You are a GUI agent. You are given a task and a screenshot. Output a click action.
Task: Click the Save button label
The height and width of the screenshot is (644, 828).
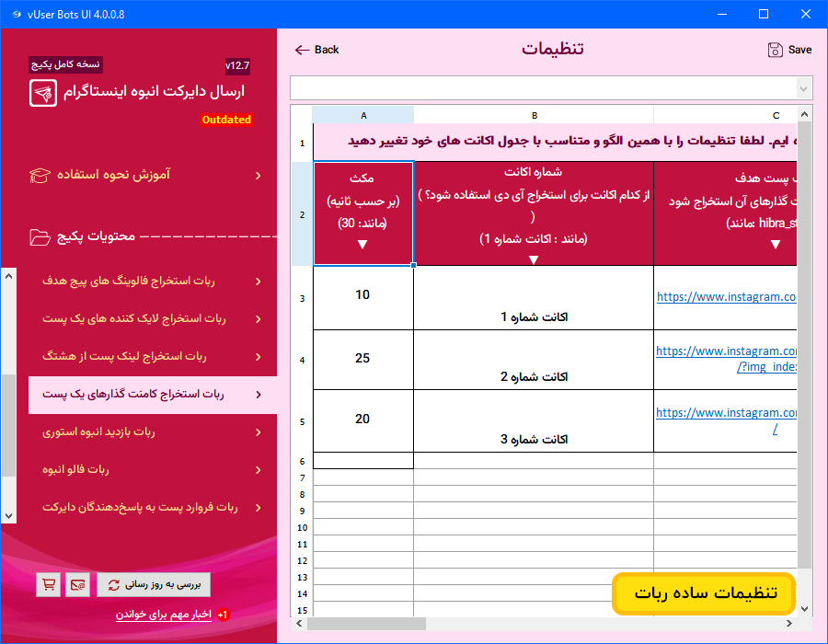click(x=799, y=50)
